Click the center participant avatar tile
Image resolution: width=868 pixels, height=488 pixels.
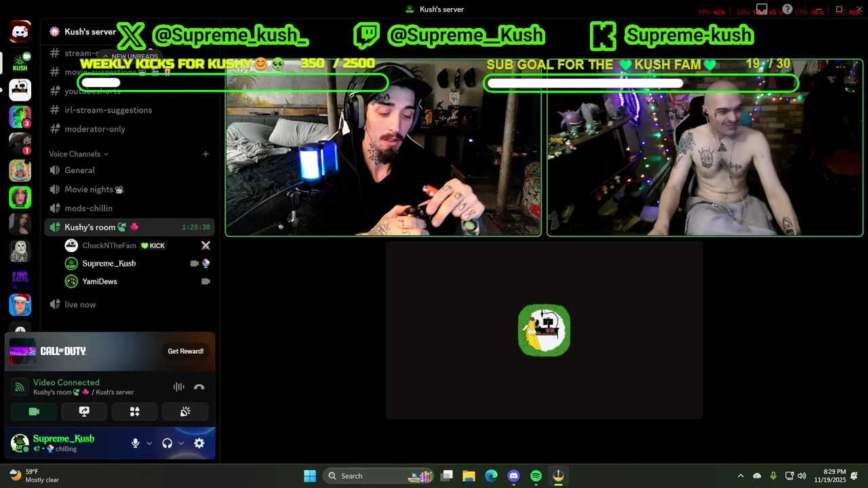pos(544,330)
